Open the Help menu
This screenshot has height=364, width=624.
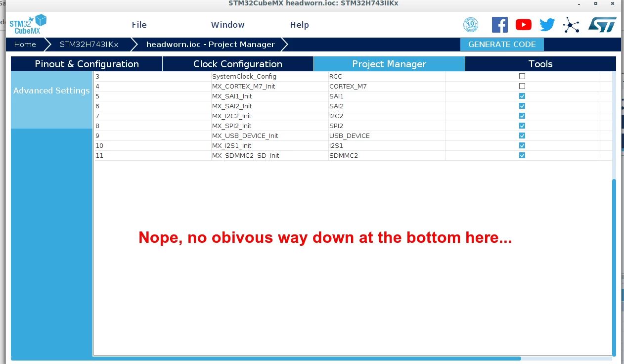299,25
